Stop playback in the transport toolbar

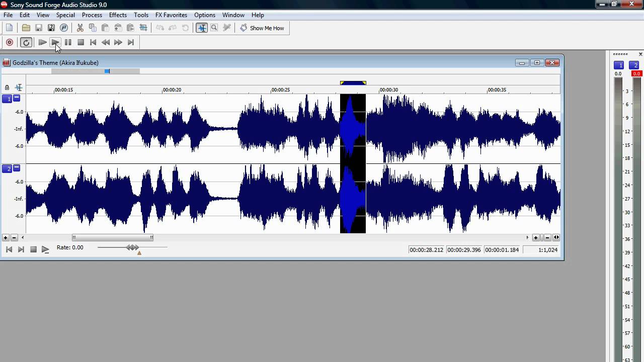tap(80, 43)
